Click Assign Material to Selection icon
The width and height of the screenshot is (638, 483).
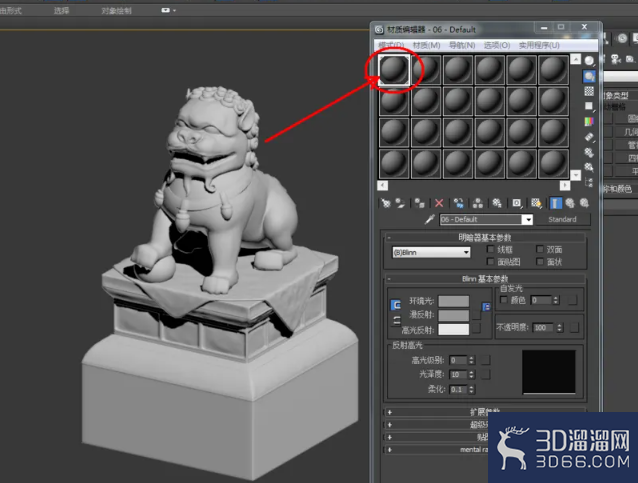point(419,203)
